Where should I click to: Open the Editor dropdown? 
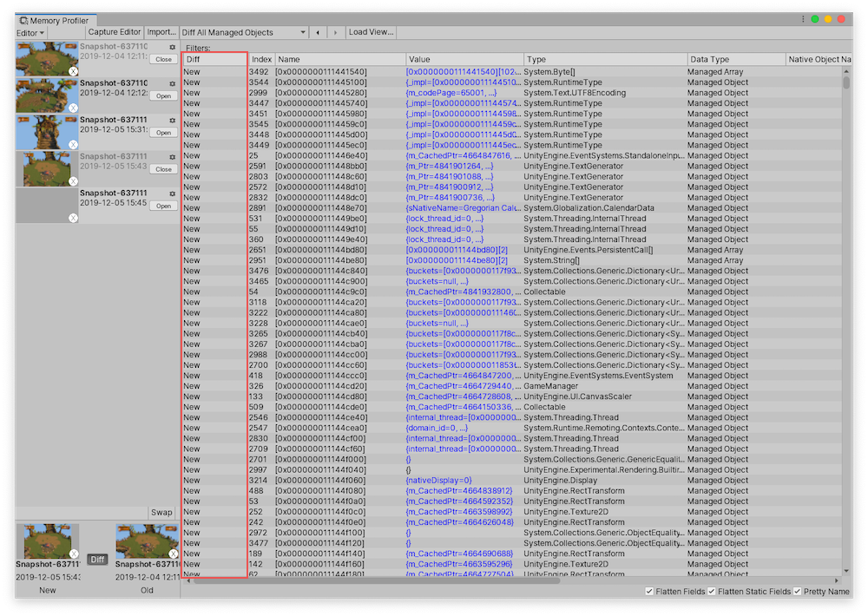point(29,31)
